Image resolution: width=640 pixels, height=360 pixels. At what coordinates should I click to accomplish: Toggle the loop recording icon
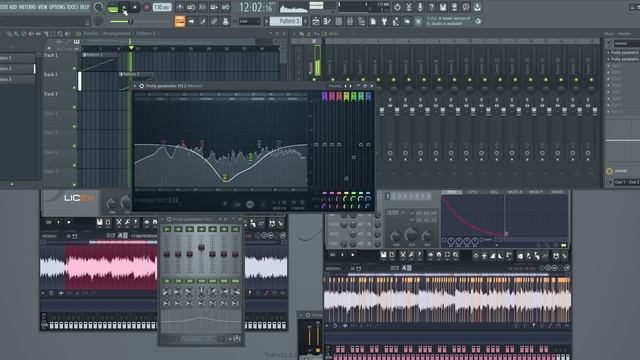pos(225,7)
